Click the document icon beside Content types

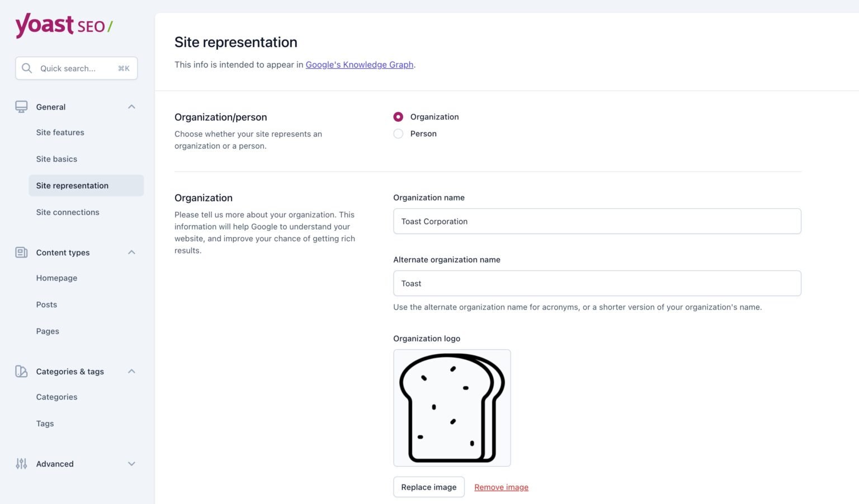tap(21, 252)
